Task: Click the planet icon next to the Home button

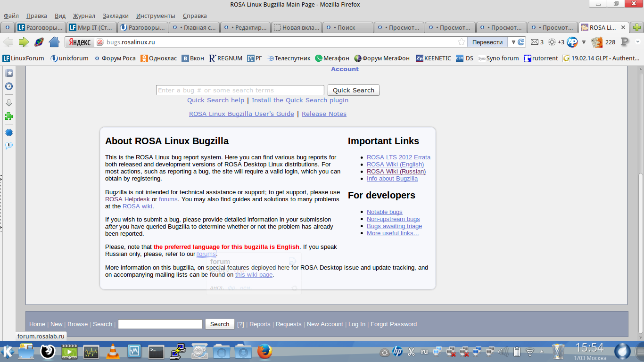Action: 39,42
